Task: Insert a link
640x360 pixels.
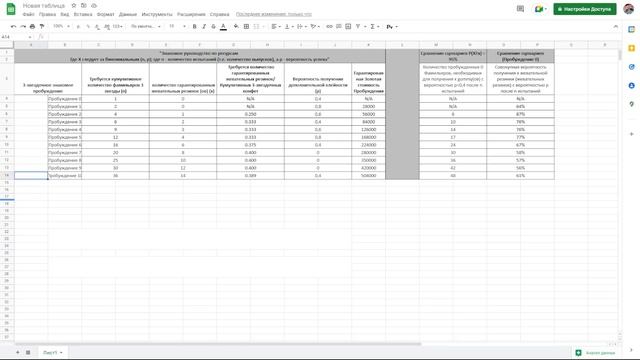Action: [329, 27]
